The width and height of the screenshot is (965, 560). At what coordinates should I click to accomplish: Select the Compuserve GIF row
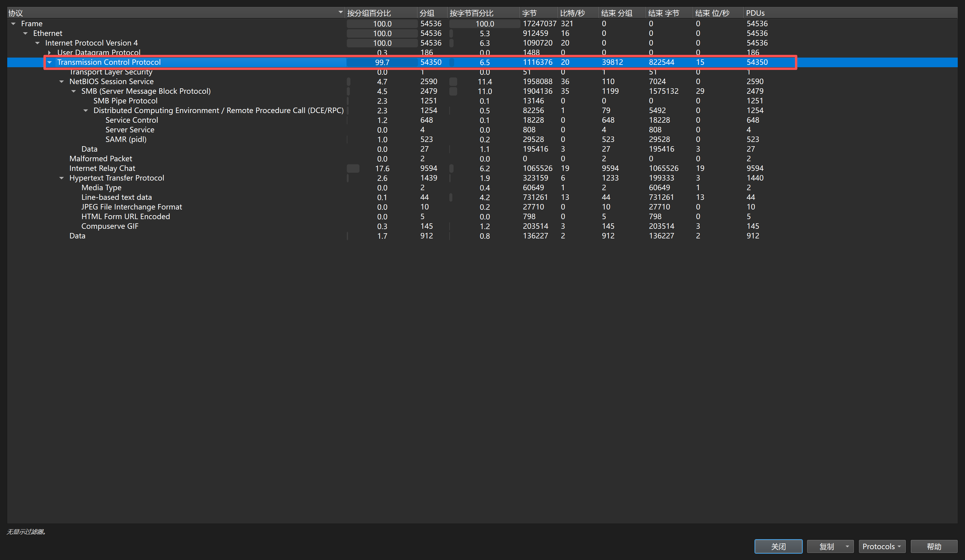[x=110, y=226]
